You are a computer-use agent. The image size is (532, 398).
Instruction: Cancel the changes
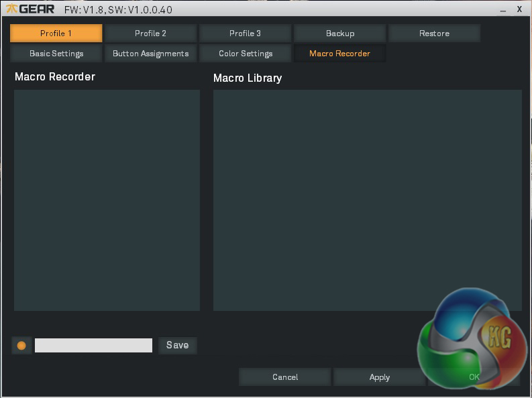point(285,377)
